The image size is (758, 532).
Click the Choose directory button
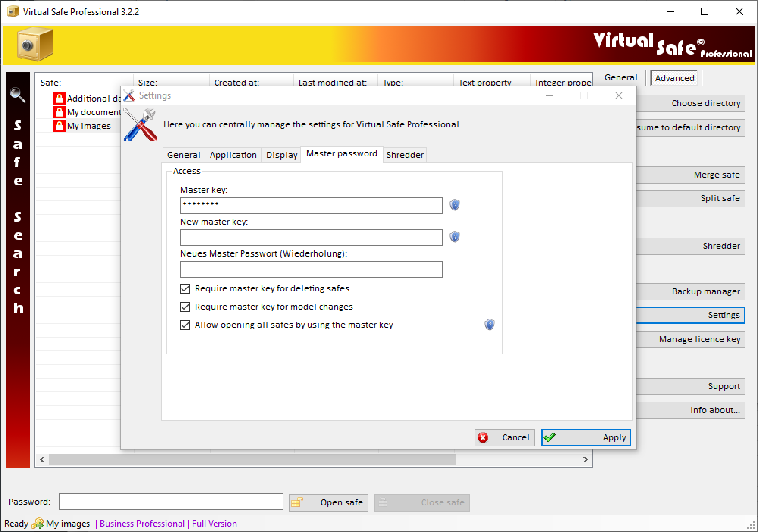691,103
